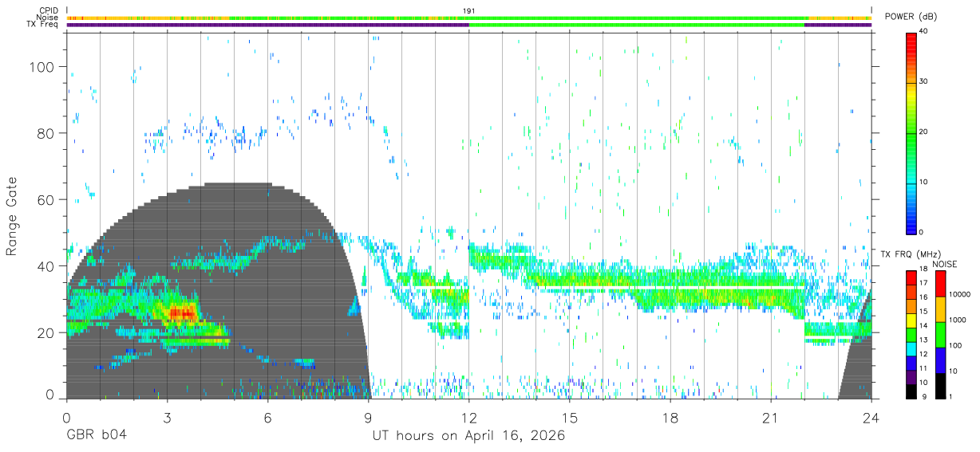
Task: Click the Range Gate axis tick 40
Action: 45,266
